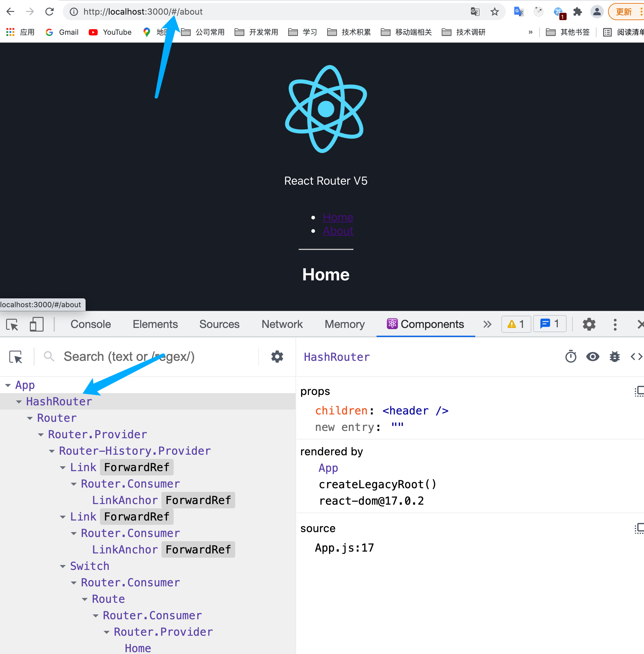Collapse the App tree node
This screenshot has height=654, width=644.
tap(8, 386)
